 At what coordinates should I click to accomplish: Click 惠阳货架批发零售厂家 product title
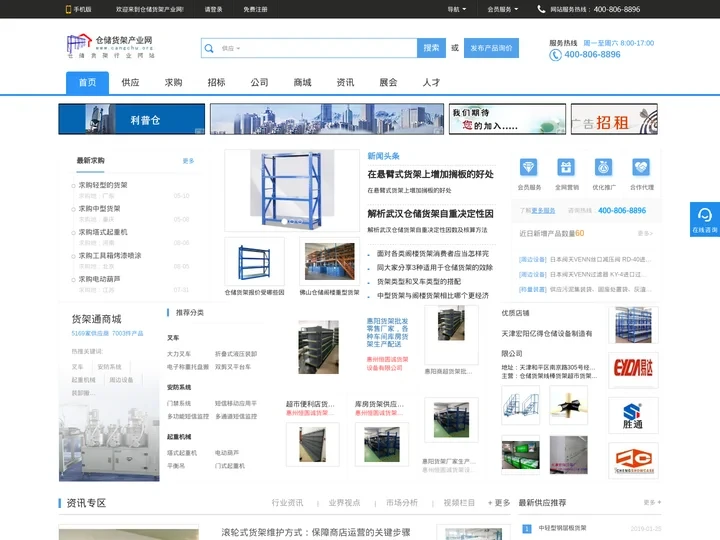[387, 332]
